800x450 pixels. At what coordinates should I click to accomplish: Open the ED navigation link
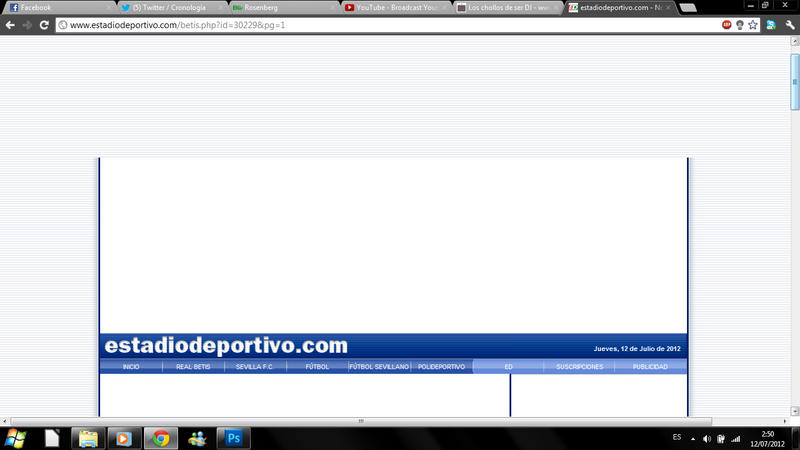[509, 367]
